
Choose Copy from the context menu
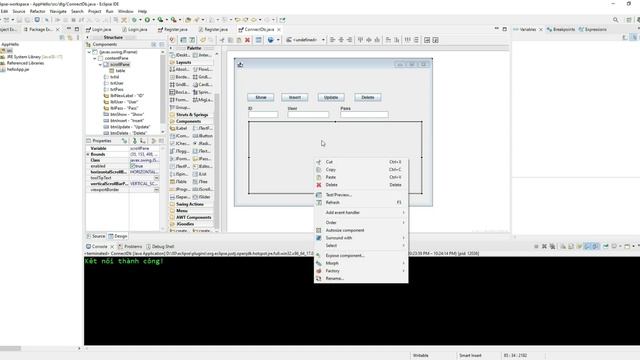coord(361,169)
